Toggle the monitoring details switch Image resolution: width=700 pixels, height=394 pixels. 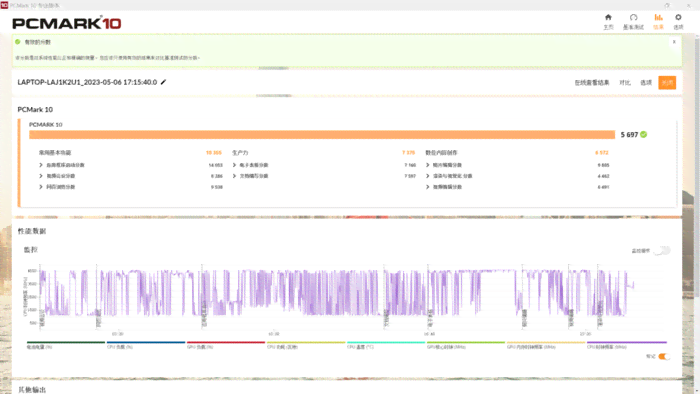[x=662, y=251]
